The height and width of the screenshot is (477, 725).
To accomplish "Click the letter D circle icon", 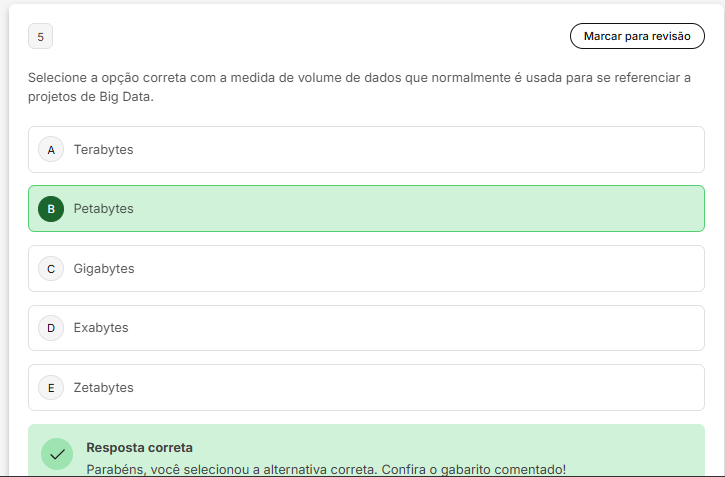I will pos(51,328).
